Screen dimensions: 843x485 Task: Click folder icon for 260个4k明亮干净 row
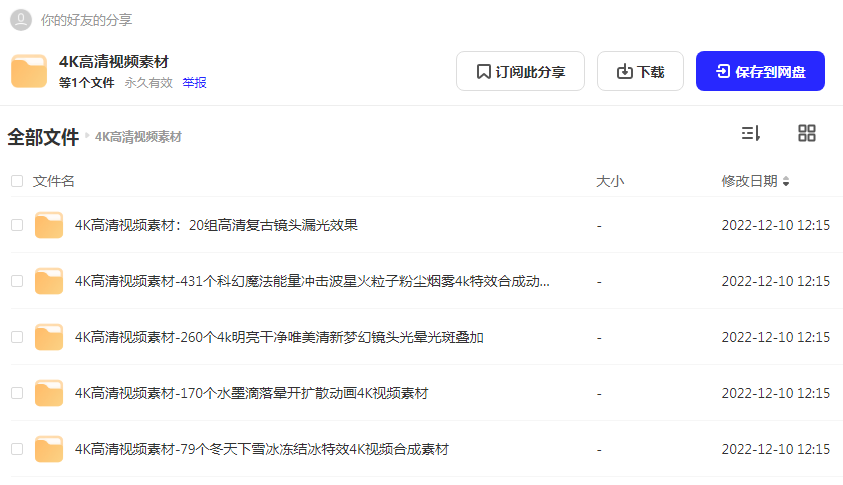click(49, 337)
